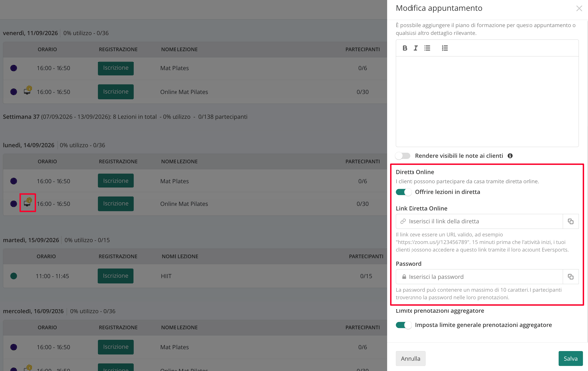This screenshot has height=371, width=588.
Task: Click the martedì, 15/09/2026 date heading
Action: click(x=31, y=240)
